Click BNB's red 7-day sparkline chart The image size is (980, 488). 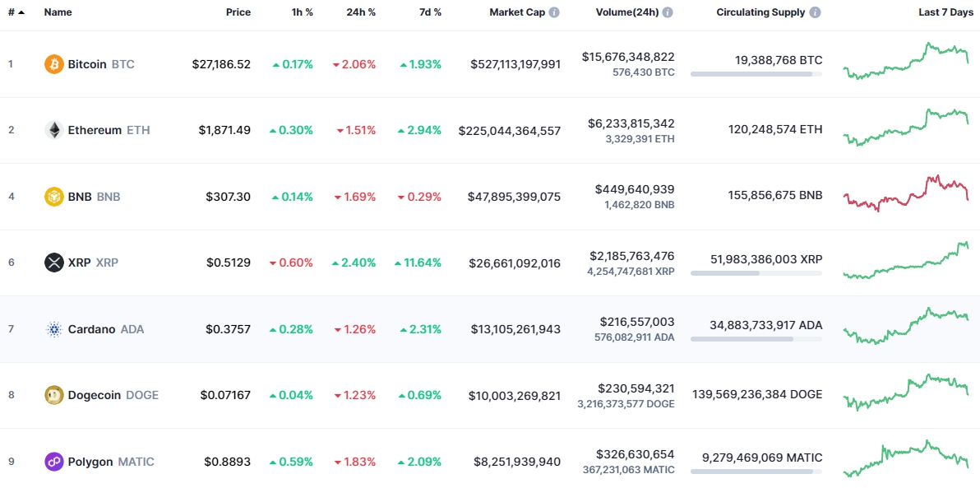click(x=906, y=193)
